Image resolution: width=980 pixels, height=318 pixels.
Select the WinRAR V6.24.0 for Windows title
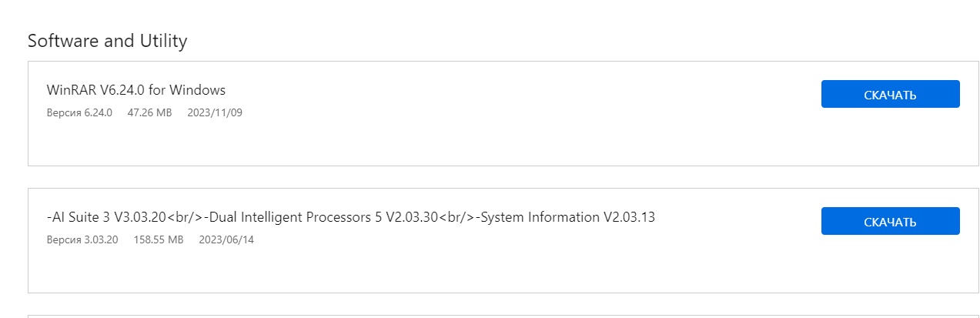(135, 90)
